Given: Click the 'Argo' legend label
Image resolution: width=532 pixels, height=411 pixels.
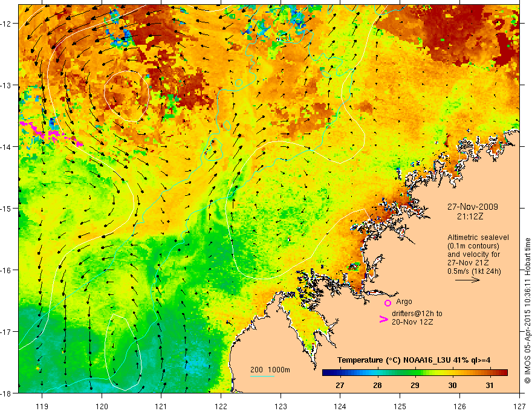Looking at the screenshot, I should pyautogui.click(x=404, y=302).
